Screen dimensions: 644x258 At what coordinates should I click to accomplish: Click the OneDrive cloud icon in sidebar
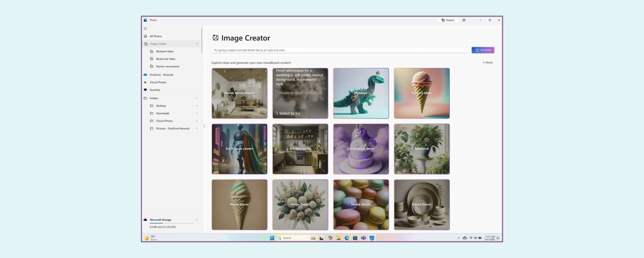[x=146, y=75]
